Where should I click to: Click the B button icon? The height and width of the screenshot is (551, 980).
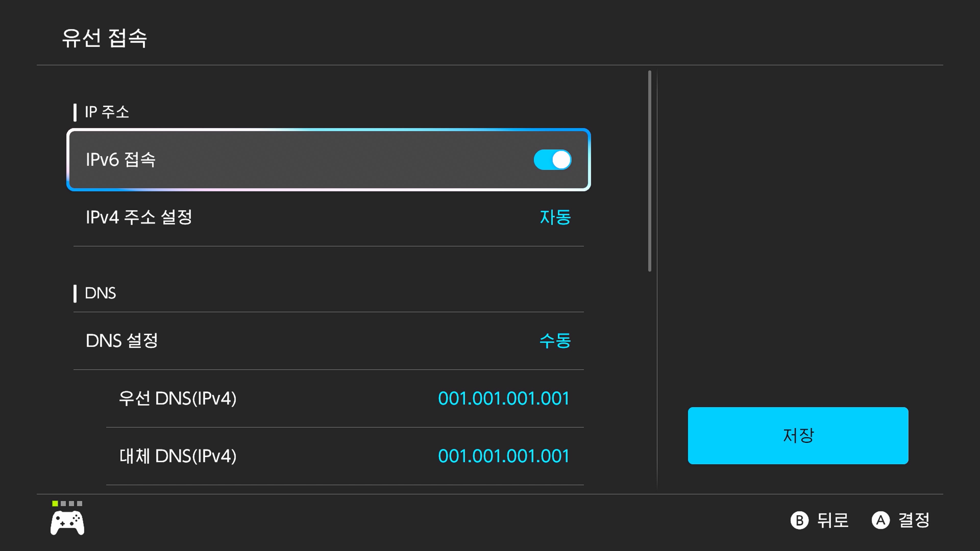pos(799,520)
